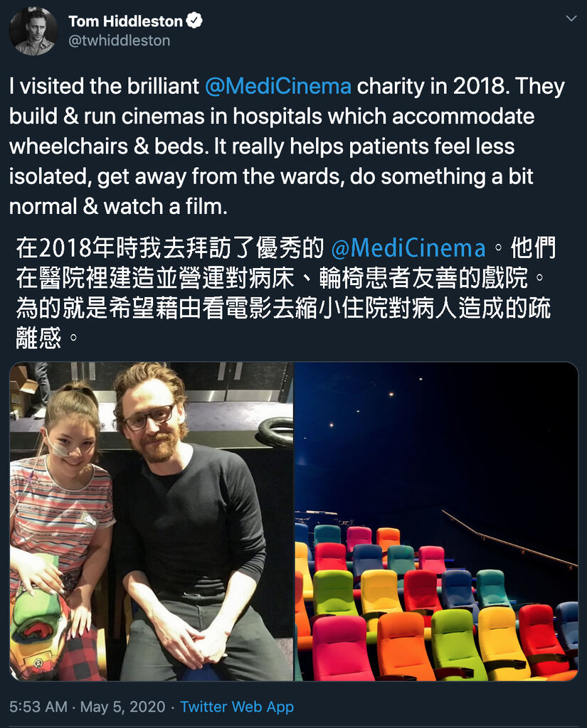Click the Chinese translation text block
Viewport: 587px width, 728px height.
click(286, 292)
